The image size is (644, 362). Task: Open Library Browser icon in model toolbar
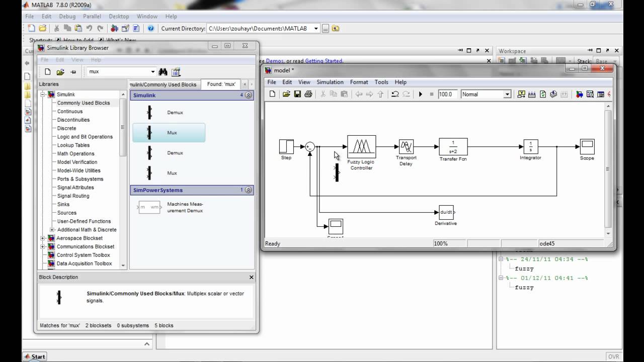point(579,94)
